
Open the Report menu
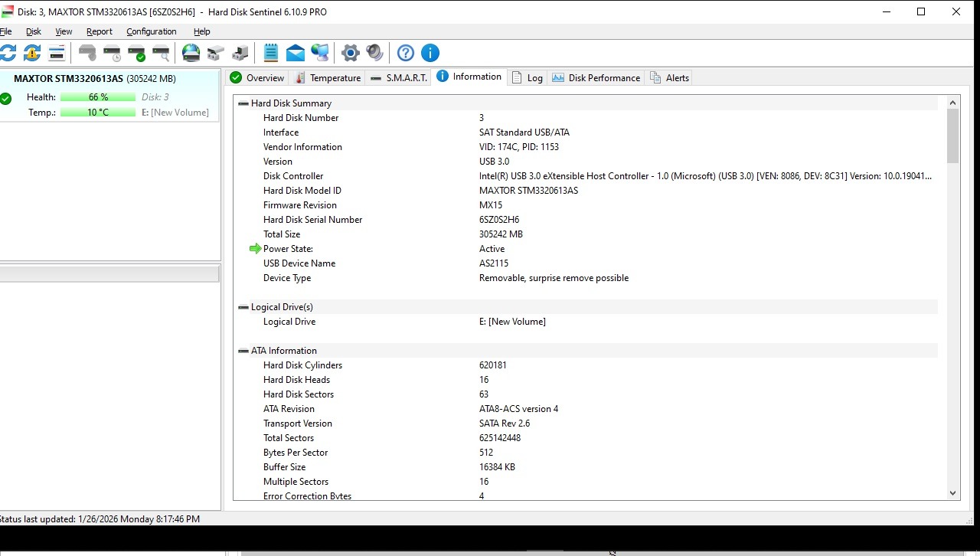(x=99, y=31)
